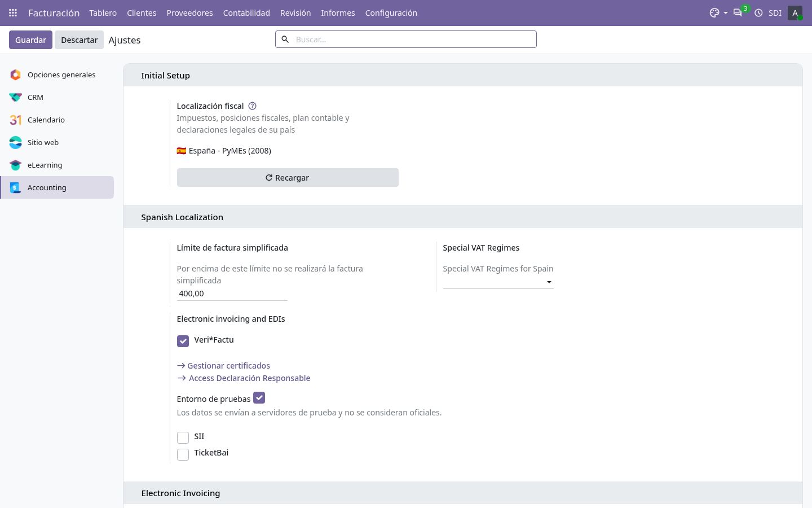
Task: Click the help icon beside Localización fiscal
Action: point(253,106)
